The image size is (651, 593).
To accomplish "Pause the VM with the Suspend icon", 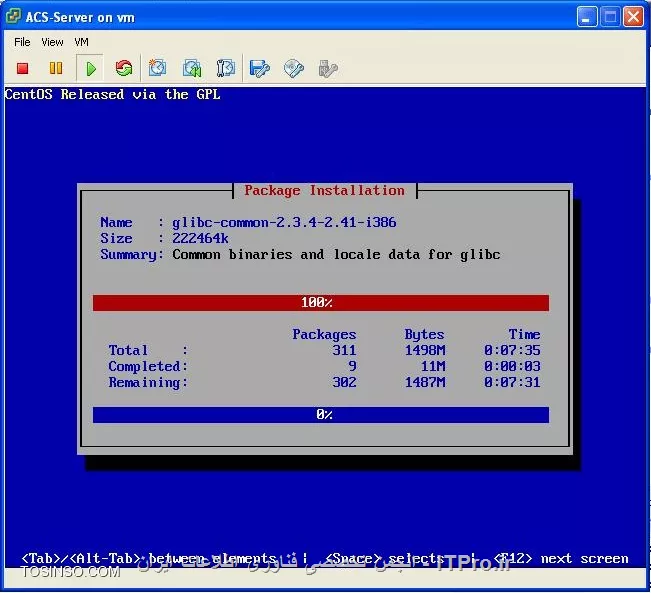I will coord(56,68).
